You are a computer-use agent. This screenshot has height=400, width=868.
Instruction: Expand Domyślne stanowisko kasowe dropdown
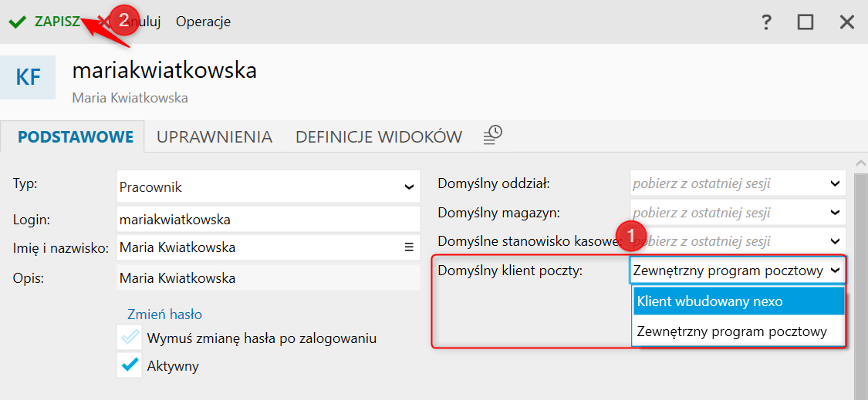(835, 241)
